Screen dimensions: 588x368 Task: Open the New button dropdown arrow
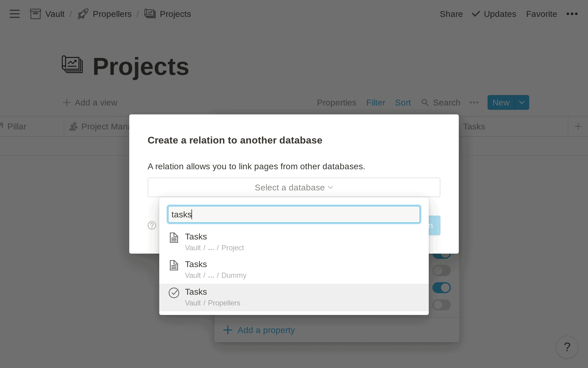[x=522, y=102]
